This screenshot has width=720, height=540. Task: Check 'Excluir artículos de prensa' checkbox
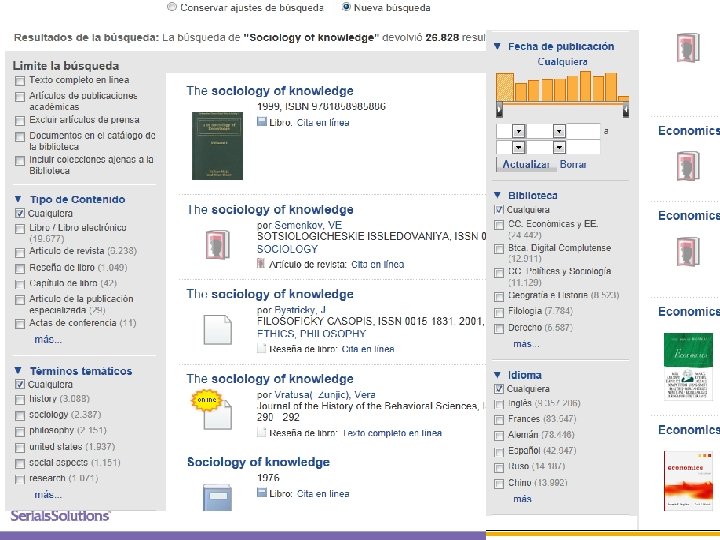(20, 121)
